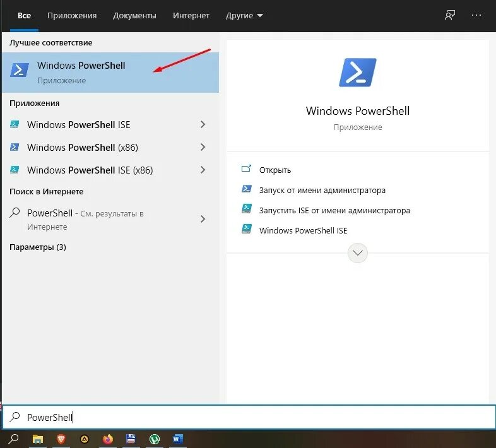
Task: Open the feedback person icon in header
Action: (x=450, y=15)
